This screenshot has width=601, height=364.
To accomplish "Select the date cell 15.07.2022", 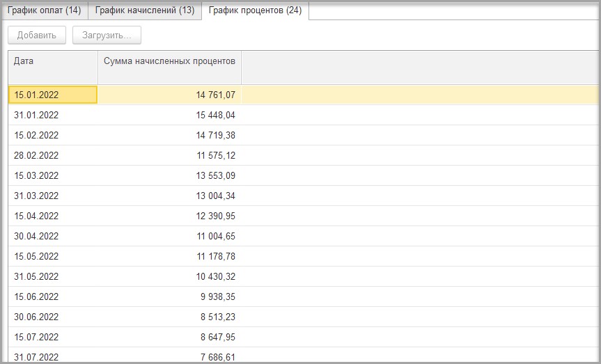I will tap(53, 337).
